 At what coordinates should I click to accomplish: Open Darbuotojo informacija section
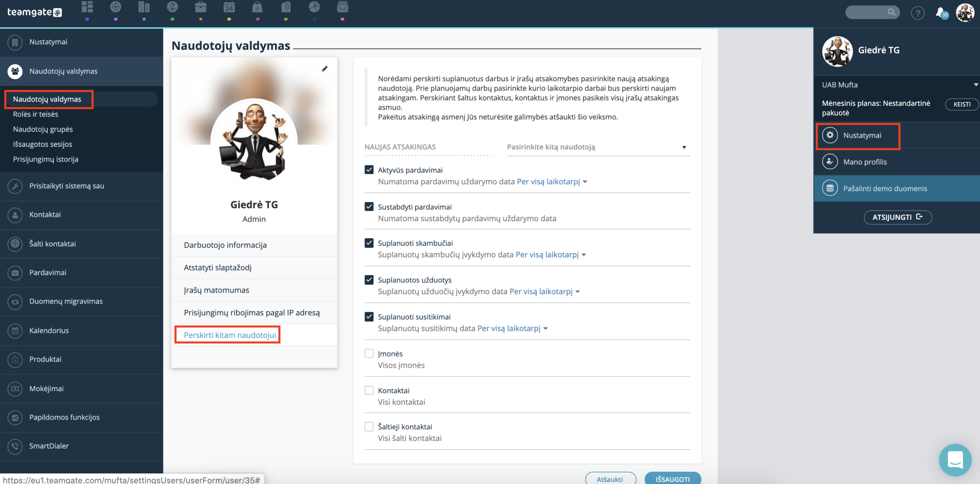tap(254, 245)
